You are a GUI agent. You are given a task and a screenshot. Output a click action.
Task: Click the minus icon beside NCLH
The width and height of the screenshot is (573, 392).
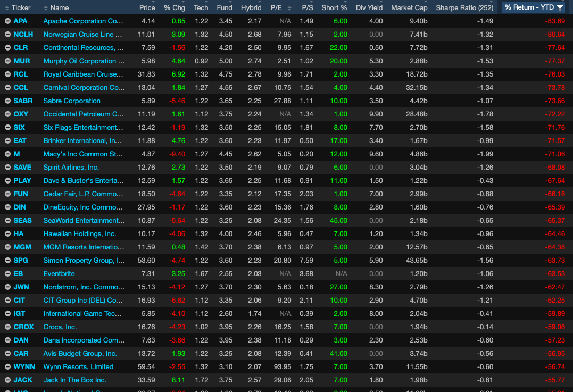[x=7, y=35]
